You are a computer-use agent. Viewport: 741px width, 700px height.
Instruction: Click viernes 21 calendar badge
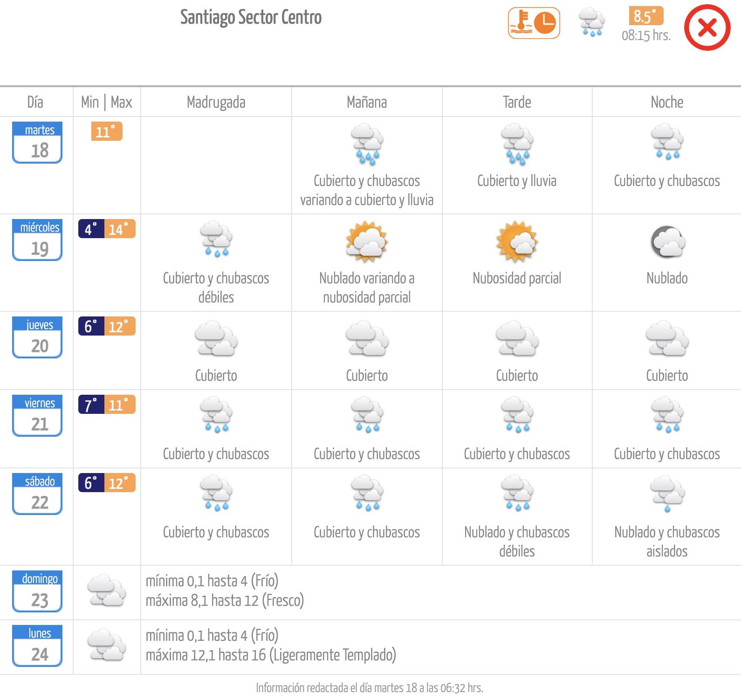(x=37, y=415)
